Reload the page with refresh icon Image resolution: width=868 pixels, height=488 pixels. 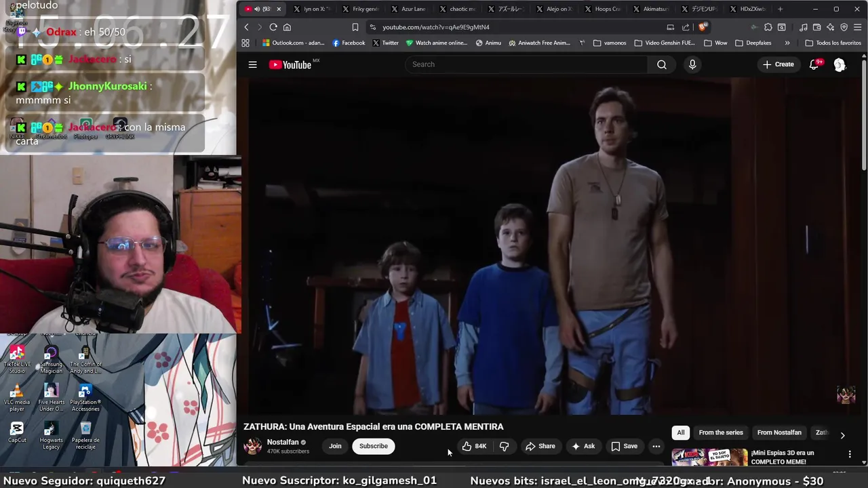pos(273,27)
